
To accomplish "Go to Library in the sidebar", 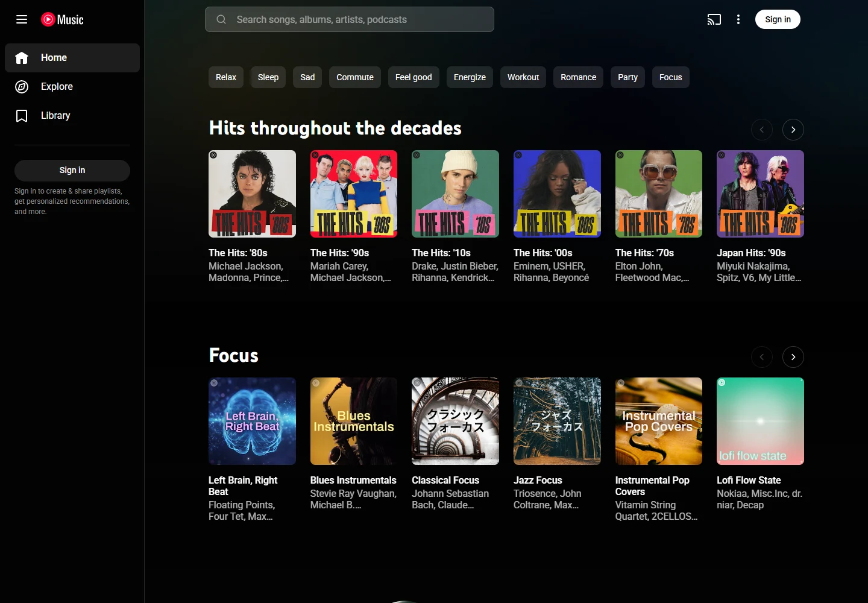I will tap(72, 116).
